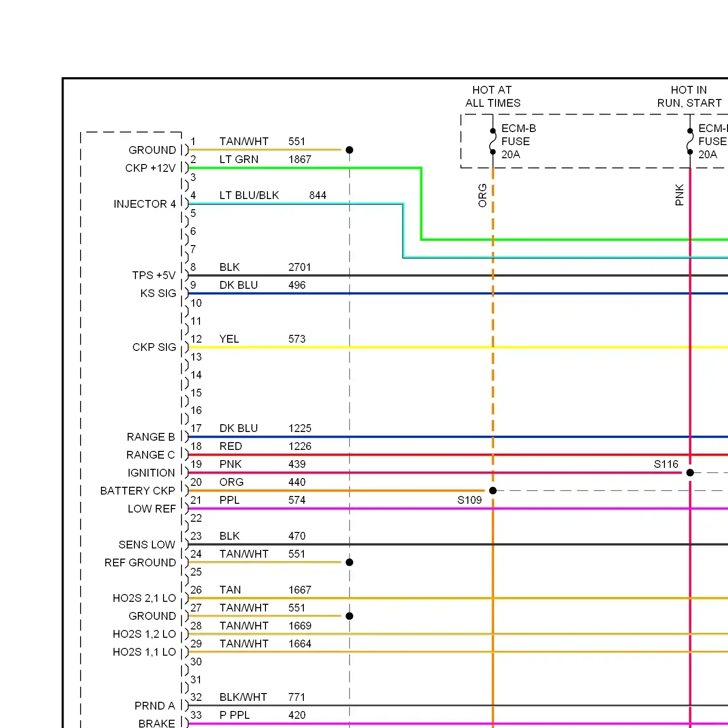
Task: Select the HOT IN RUN, START label
Action: [689, 97]
